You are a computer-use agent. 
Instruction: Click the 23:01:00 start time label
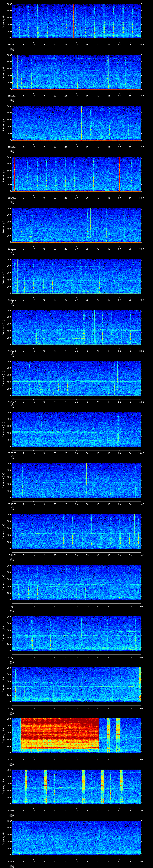click(x=12, y=44)
